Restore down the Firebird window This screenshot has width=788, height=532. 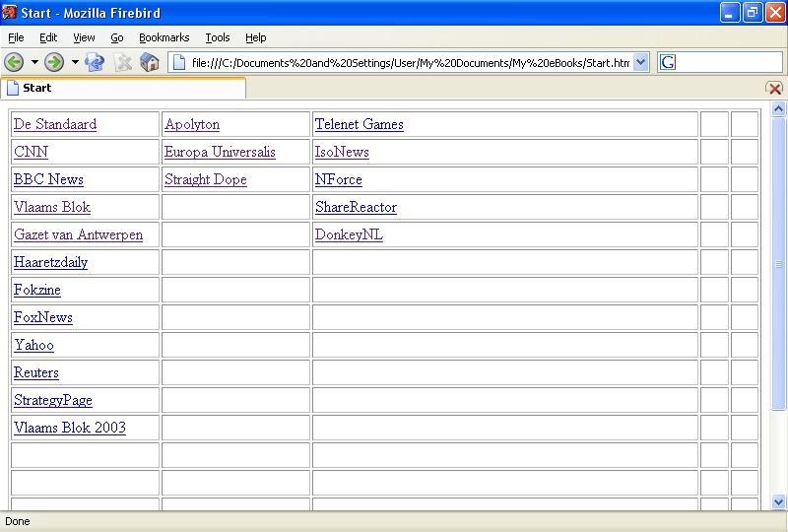[x=752, y=13]
